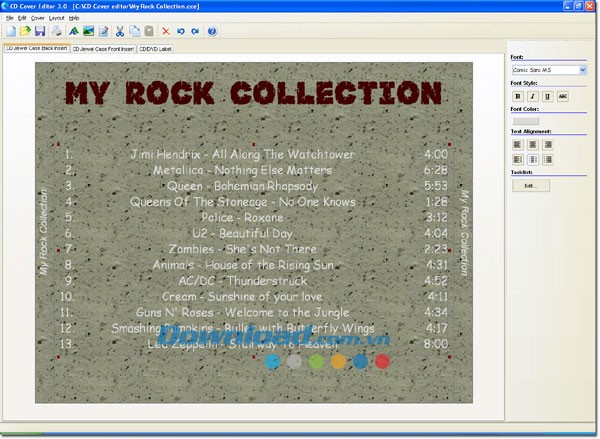Screen dimensions: 600x439
Task: Paste using the clipboard icon
Action: (x=149, y=31)
